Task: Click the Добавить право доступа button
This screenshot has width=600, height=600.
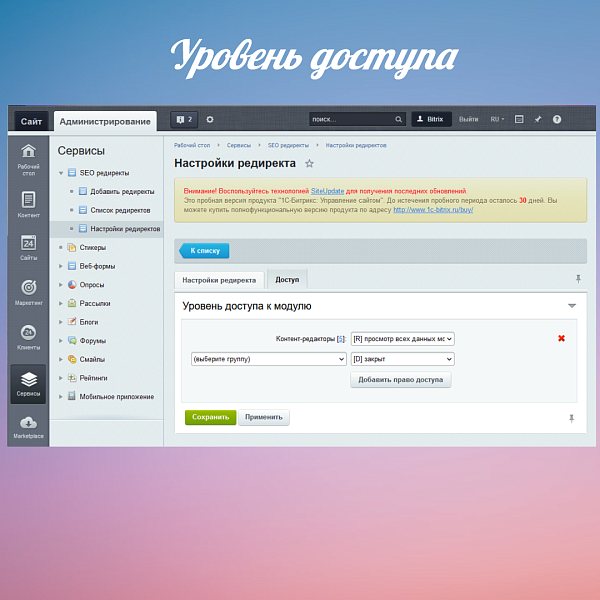Action: (x=401, y=380)
